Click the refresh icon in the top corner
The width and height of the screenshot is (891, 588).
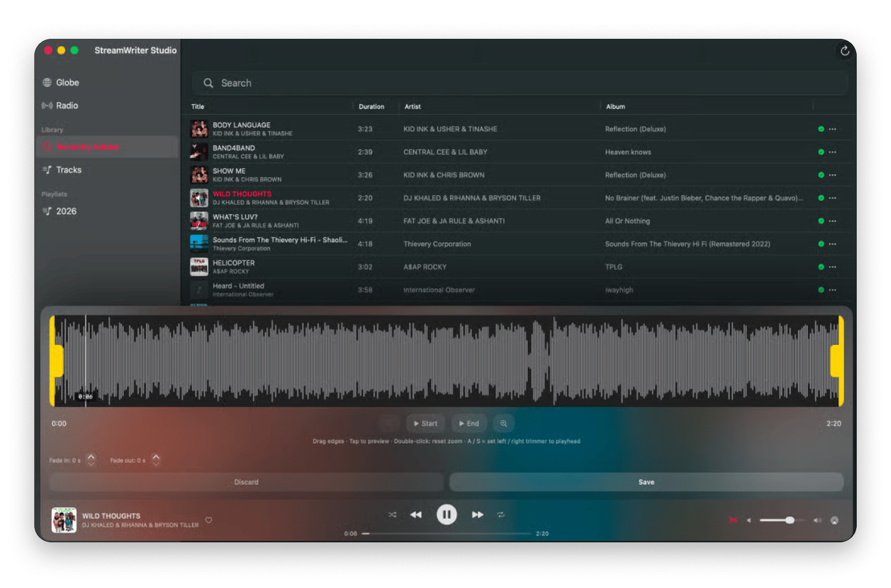point(845,51)
